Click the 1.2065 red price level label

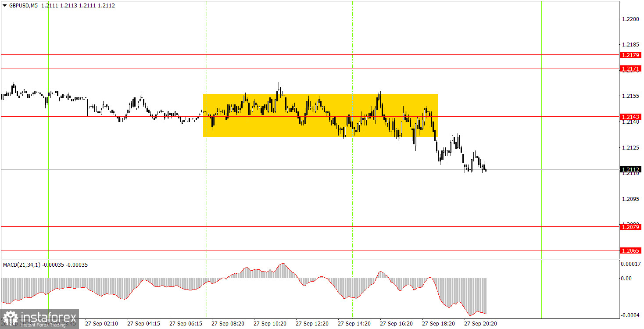coord(630,250)
